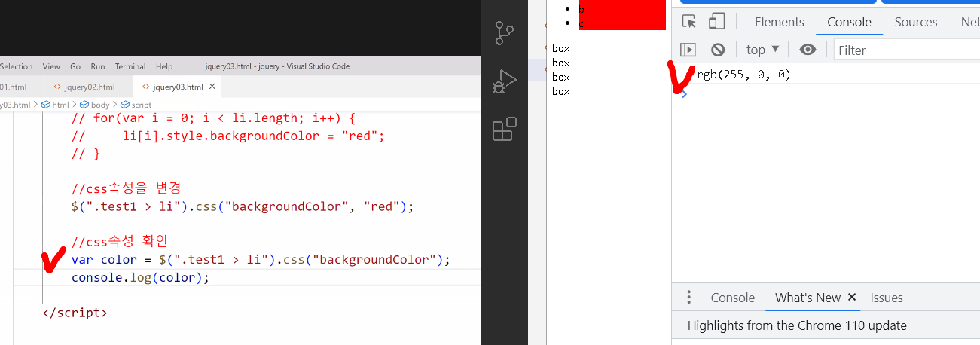Open Source Control view in activity bar
Viewport: 980px width, 345px height.
(x=504, y=33)
